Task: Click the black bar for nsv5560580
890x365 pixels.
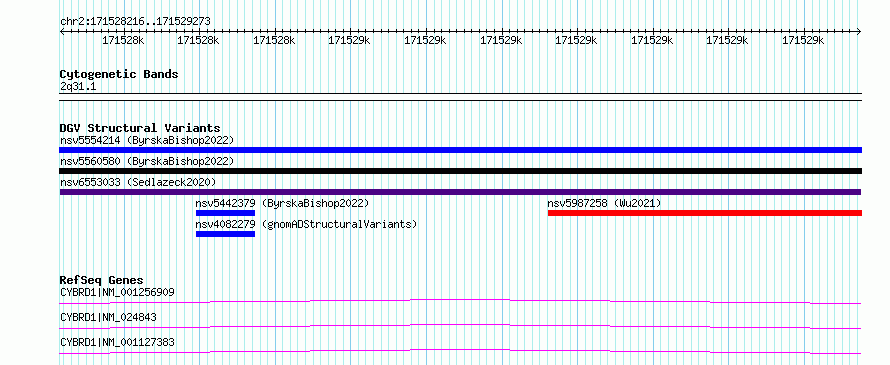Action: pyautogui.click(x=460, y=171)
